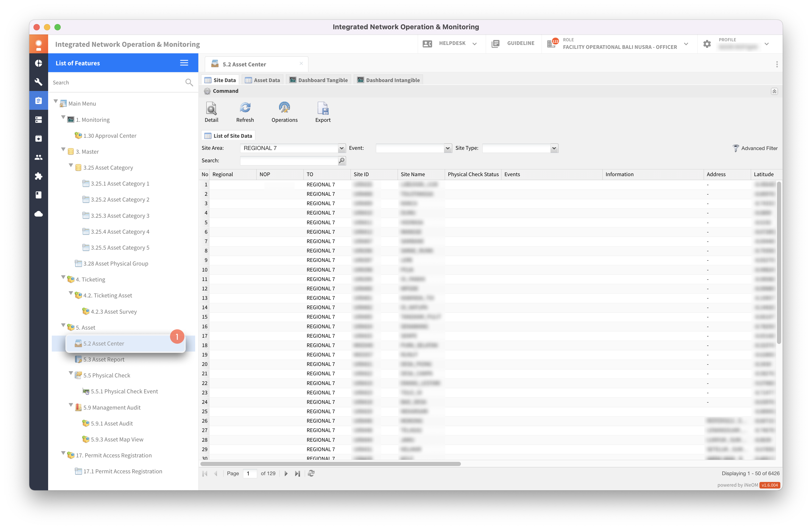The width and height of the screenshot is (812, 529).
Task: Jump to last page arrow
Action: point(297,473)
